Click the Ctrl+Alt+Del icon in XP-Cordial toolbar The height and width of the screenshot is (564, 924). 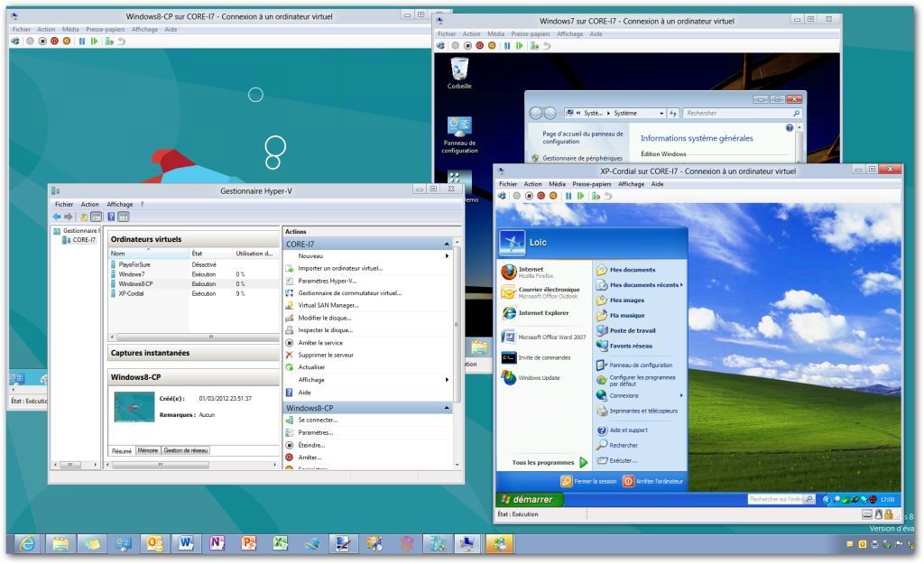point(502,196)
